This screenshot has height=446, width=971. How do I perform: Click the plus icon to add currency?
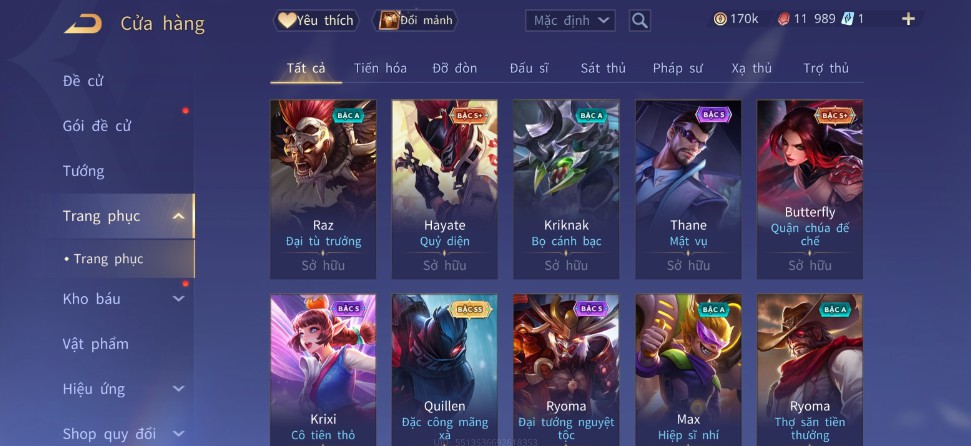908,19
